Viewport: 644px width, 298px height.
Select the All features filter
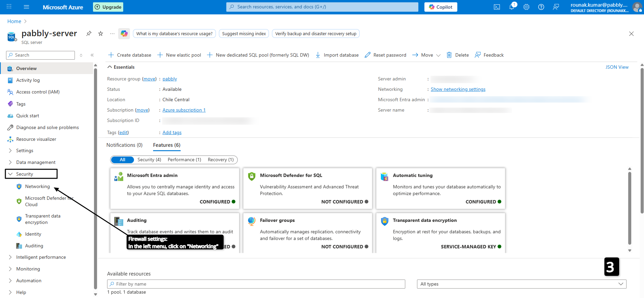(122, 160)
